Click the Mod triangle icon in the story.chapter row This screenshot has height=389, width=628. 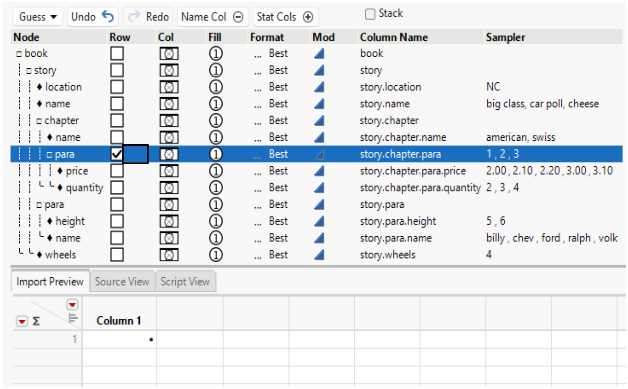(x=319, y=121)
